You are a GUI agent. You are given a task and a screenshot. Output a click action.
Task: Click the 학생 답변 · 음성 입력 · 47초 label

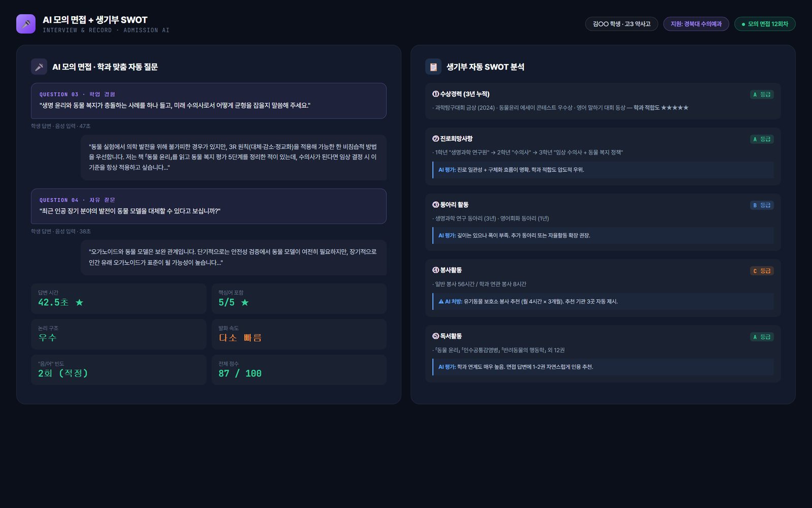pos(61,126)
